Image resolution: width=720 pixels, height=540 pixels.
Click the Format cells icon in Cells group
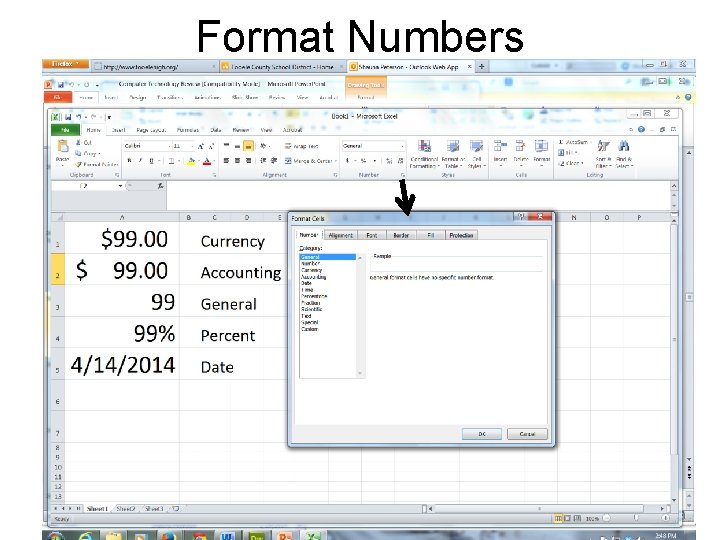coord(541,146)
